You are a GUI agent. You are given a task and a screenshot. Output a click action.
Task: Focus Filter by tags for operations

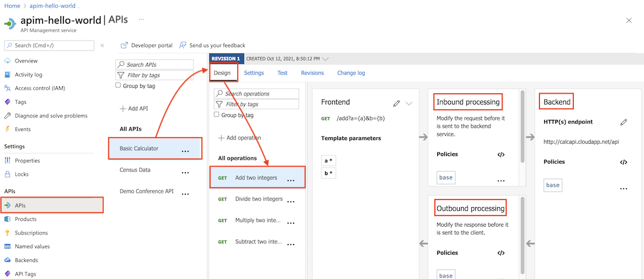tap(256, 104)
